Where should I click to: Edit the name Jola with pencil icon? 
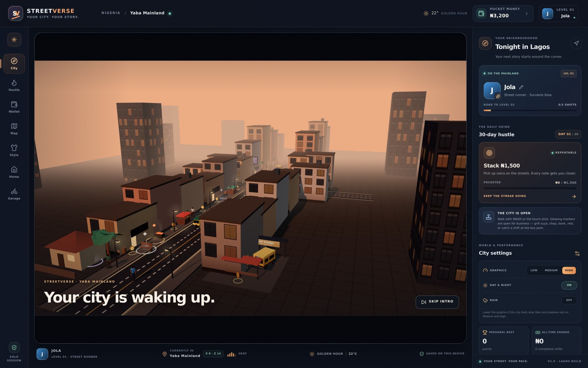(x=521, y=87)
